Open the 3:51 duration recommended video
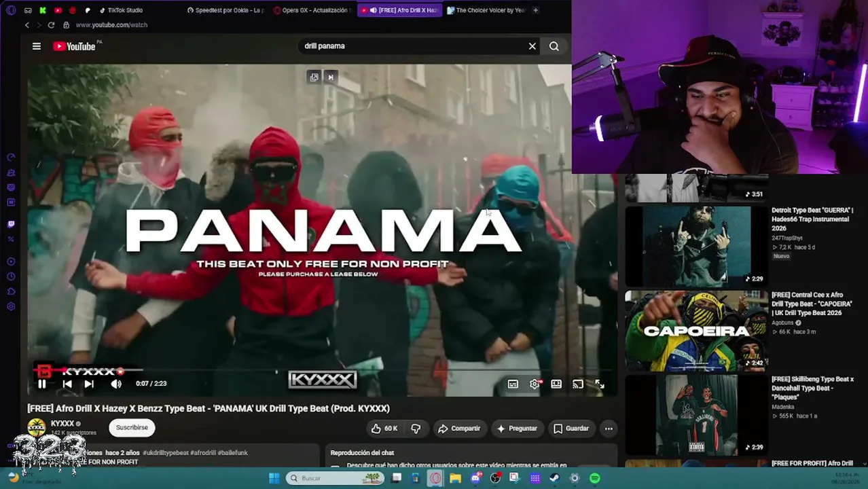This screenshot has width=868, height=489. click(x=696, y=188)
